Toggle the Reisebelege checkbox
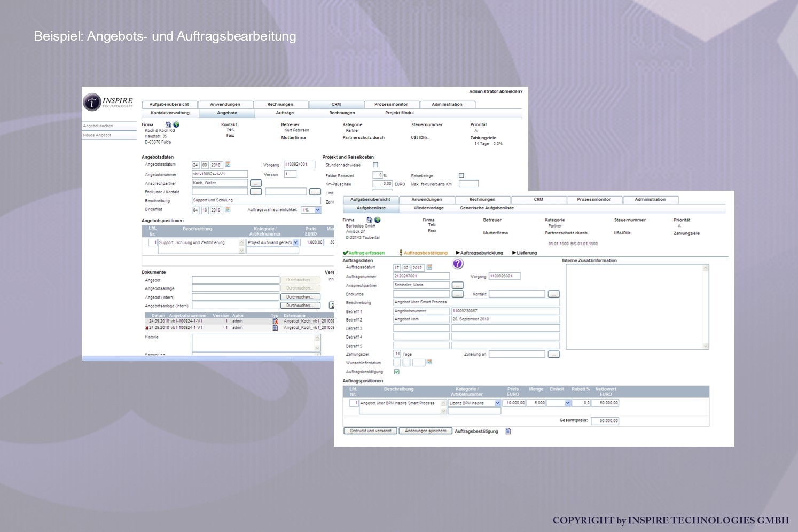Viewport: 798px width, 532px height. [x=461, y=175]
